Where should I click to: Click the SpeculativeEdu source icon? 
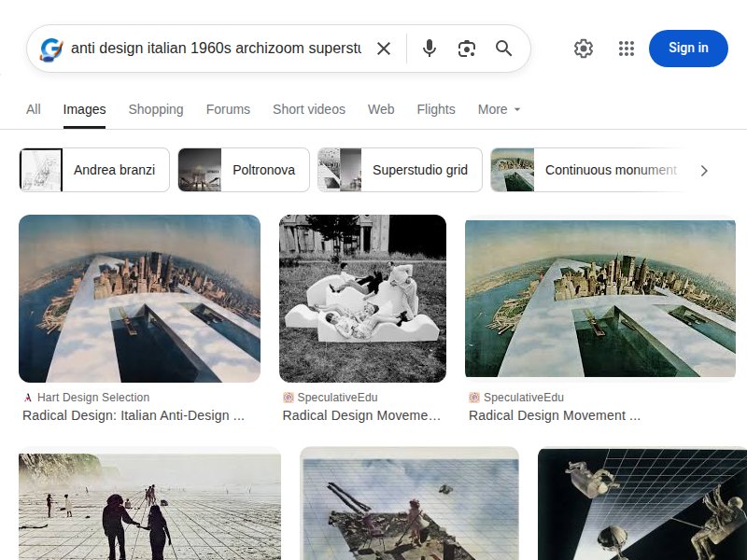[x=289, y=397]
